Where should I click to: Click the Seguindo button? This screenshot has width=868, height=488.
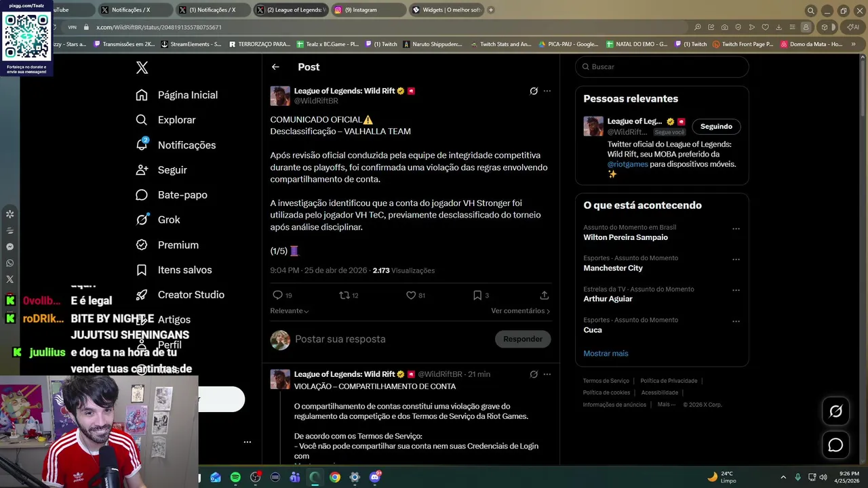coord(716,127)
